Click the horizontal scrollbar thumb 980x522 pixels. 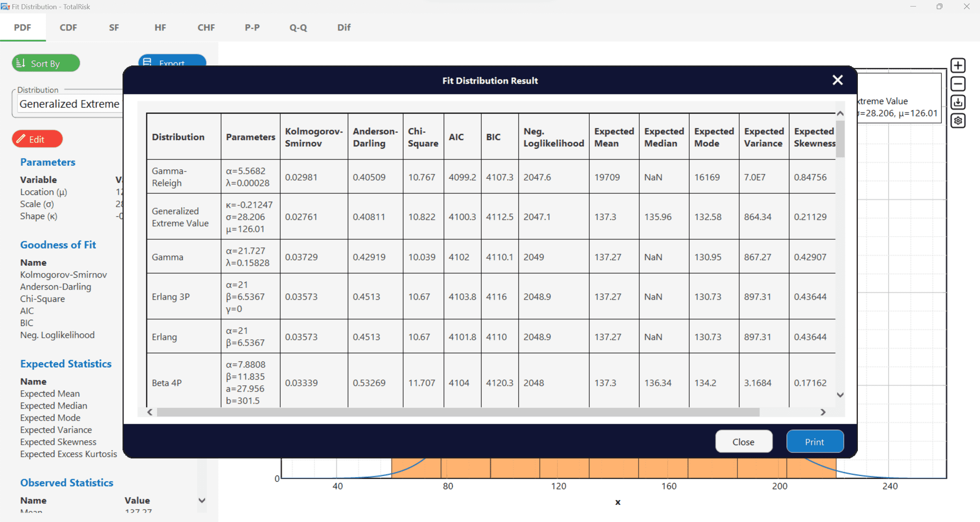click(x=458, y=412)
